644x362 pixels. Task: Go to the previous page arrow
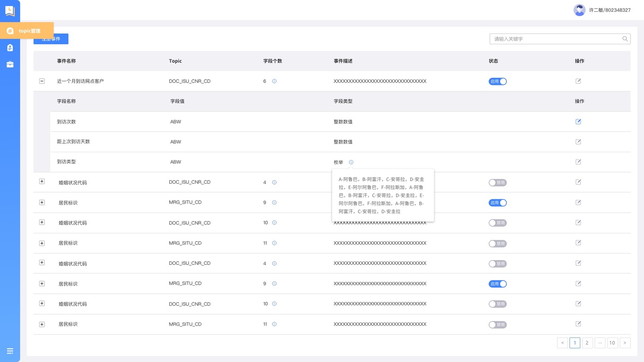562,343
